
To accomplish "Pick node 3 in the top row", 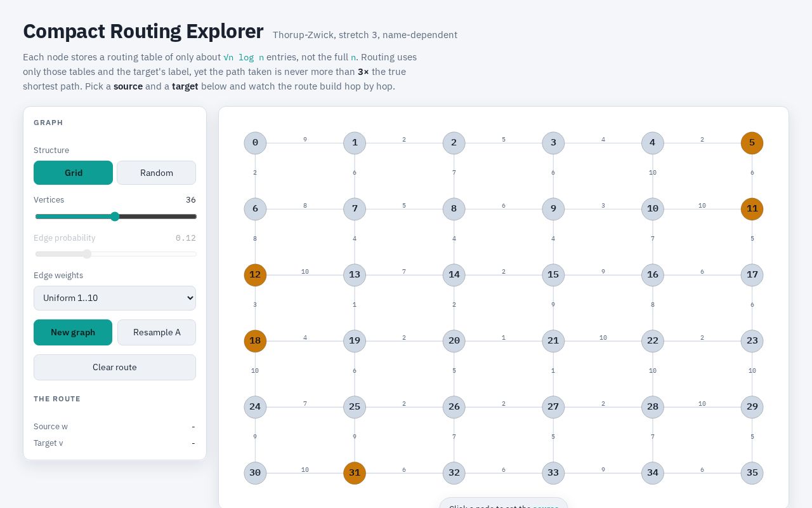I will point(553,143).
